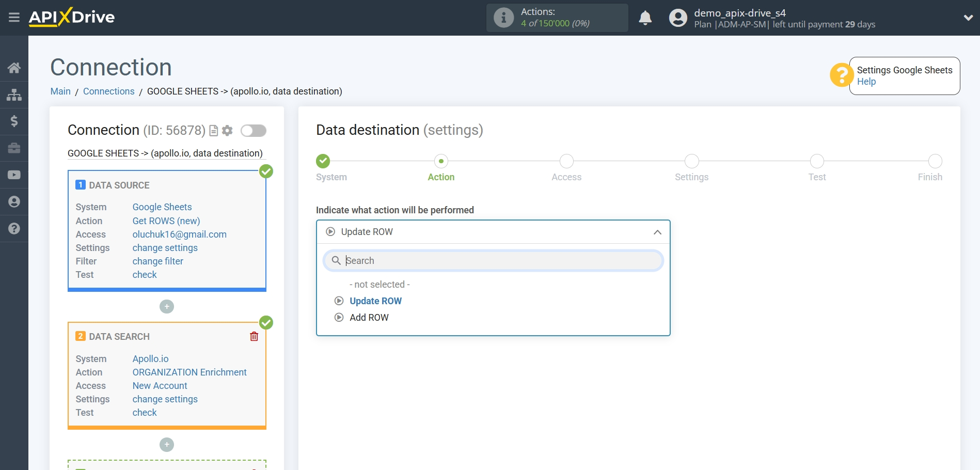
Task: Click the notifications bell icon
Action: 645,18
